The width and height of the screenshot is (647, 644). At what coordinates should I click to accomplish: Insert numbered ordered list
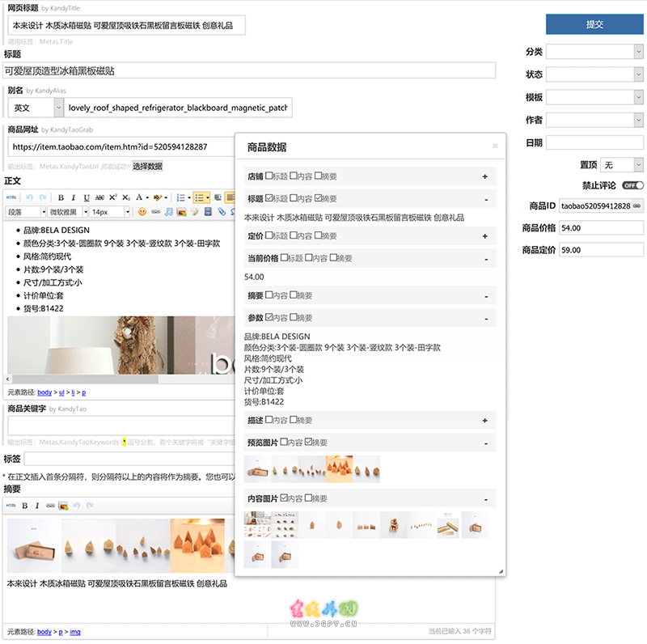180,197
